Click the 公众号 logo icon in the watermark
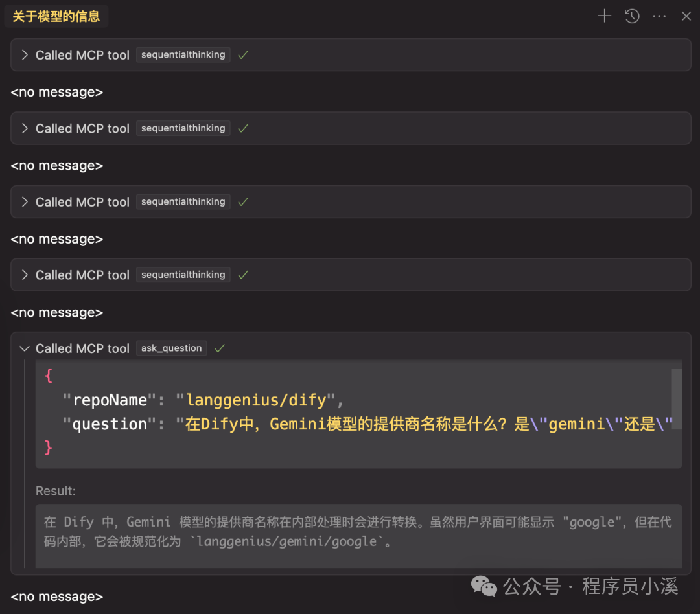The height and width of the screenshot is (614, 700). 484,587
